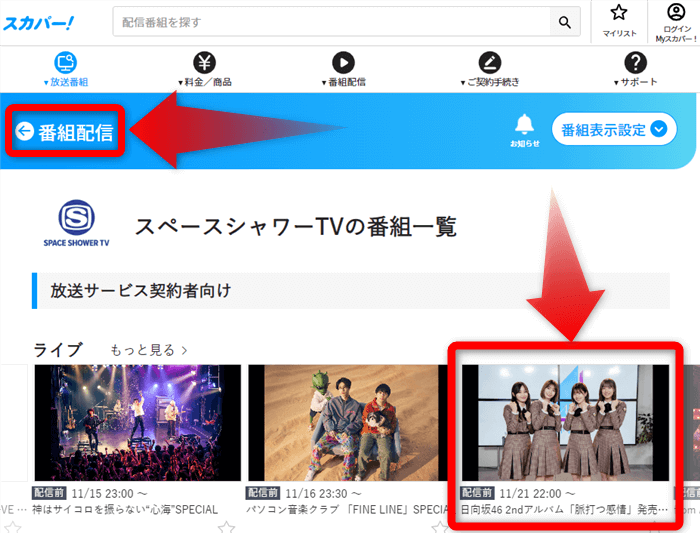The image size is (700, 533).
Task: Click the play 番組配信 icon
Action: pyautogui.click(x=343, y=62)
